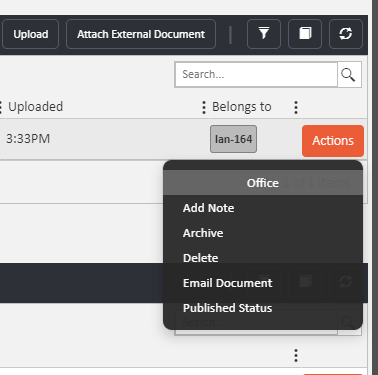The height and width of the screenshot is (375, 378).
Task: Click the Office menu header
Action: (x=263, y=183)
